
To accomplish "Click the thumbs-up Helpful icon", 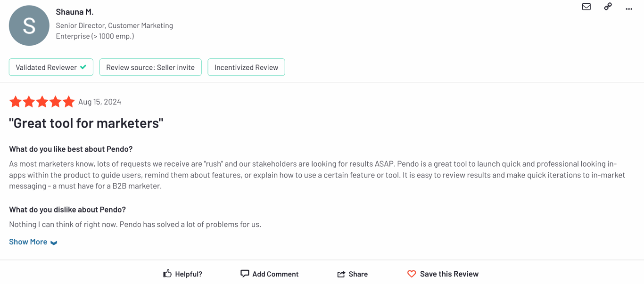I will tap(167, 274).
